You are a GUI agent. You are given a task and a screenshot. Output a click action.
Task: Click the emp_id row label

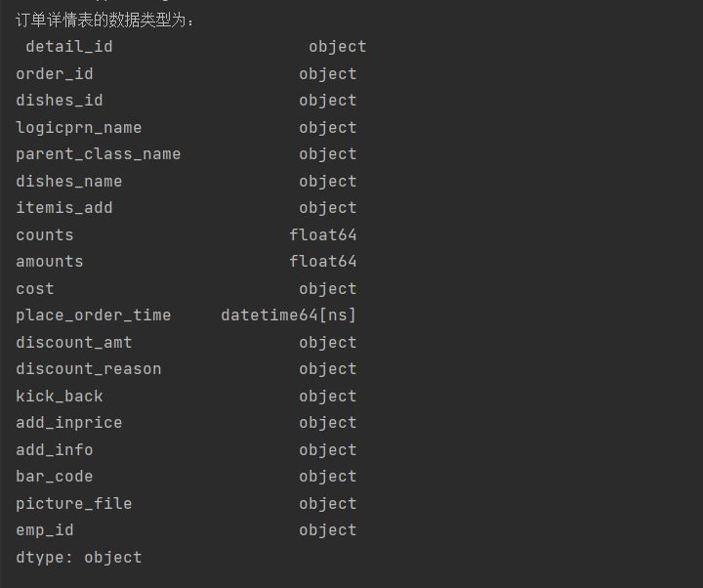(45, 530)
